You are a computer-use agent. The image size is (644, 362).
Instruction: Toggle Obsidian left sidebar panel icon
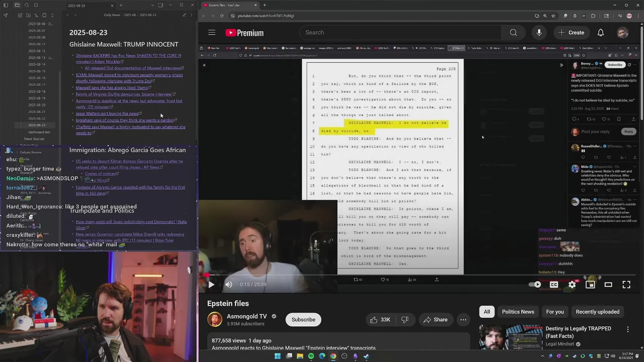click(6, 5)
